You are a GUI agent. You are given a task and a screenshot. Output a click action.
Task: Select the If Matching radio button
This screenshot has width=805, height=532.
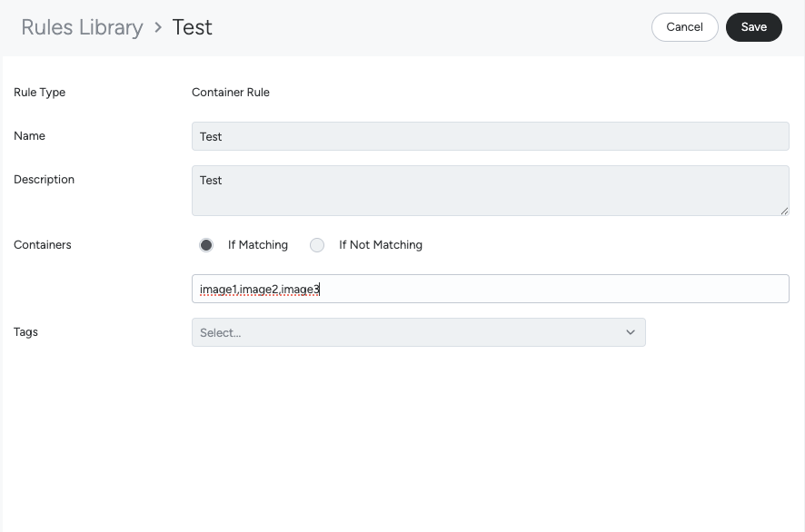point(206,245)
